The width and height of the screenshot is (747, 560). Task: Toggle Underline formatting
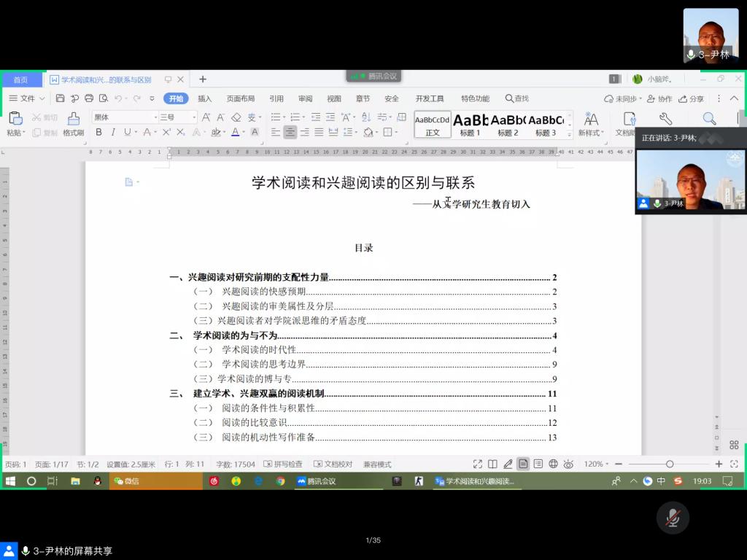pyautogui.click(x=127, y=132)
